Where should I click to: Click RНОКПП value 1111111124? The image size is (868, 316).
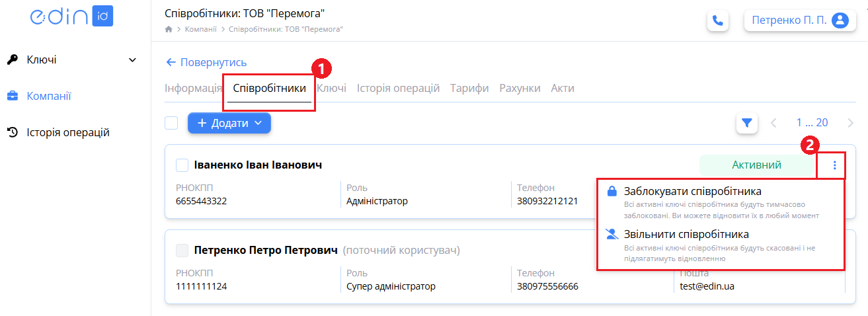(201, 286)
